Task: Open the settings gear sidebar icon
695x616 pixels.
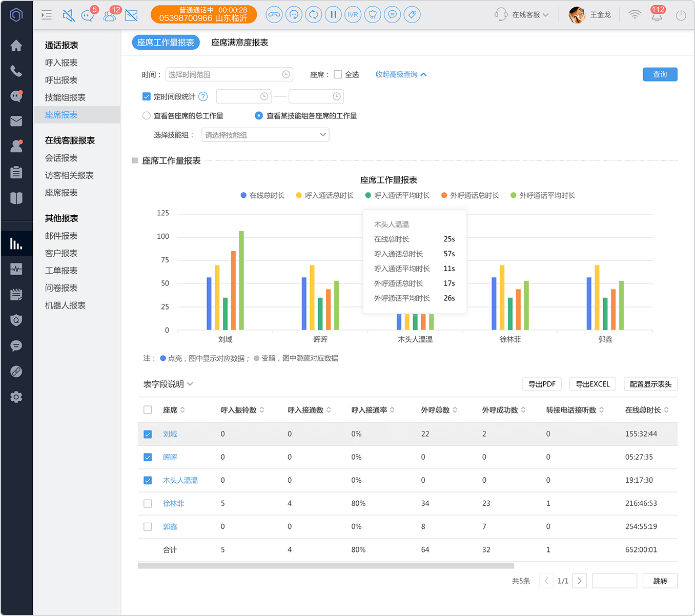Action: [x=16, y=397]
